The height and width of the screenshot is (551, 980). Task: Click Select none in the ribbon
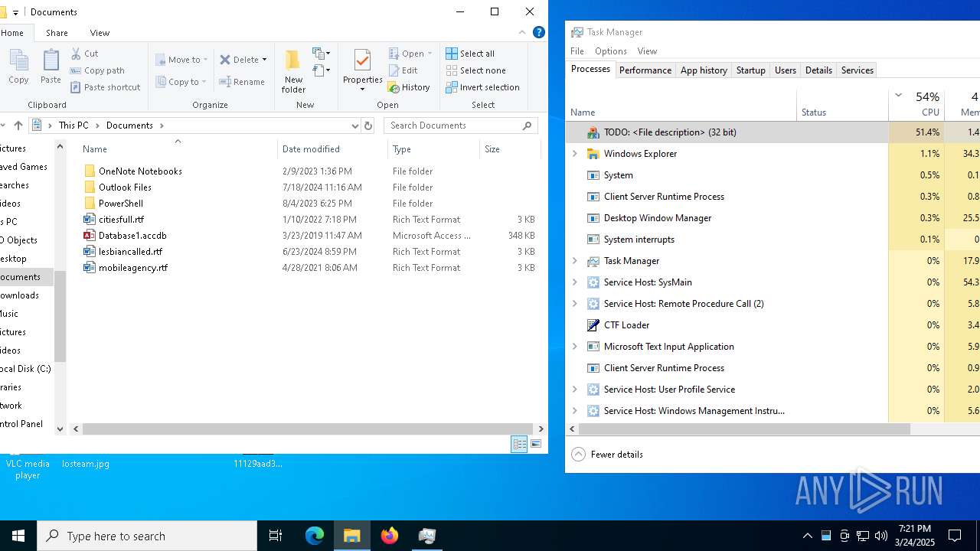(x=475, y=70)
